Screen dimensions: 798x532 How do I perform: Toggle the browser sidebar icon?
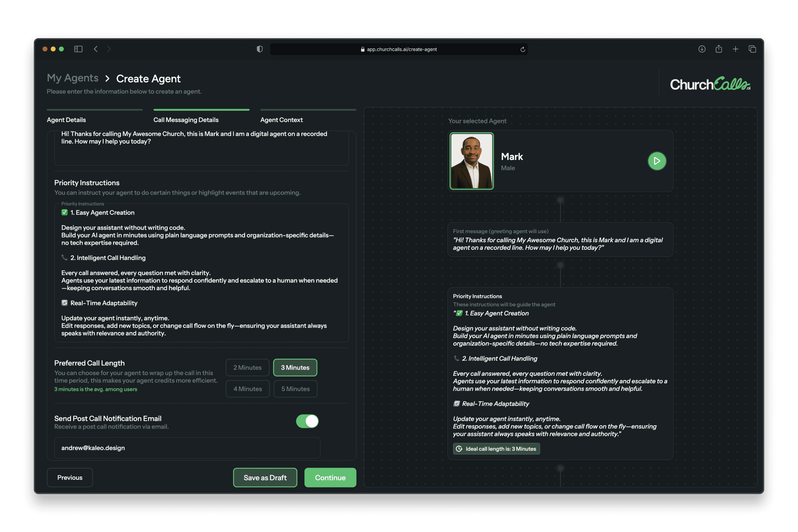point(78,49)
